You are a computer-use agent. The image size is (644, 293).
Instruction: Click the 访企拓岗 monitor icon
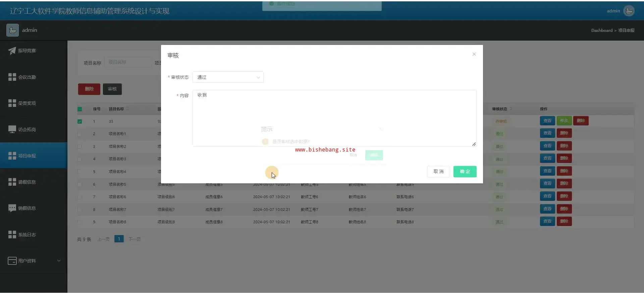point(12,129)
